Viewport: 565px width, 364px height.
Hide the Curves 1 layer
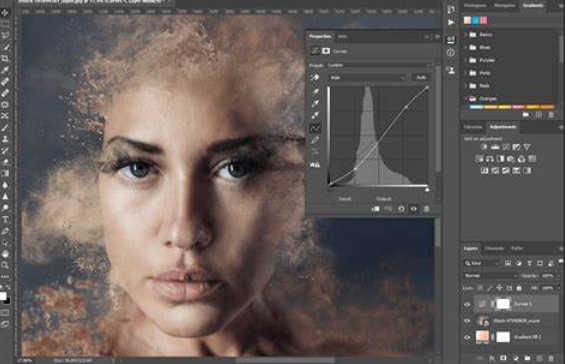(467, 304)
